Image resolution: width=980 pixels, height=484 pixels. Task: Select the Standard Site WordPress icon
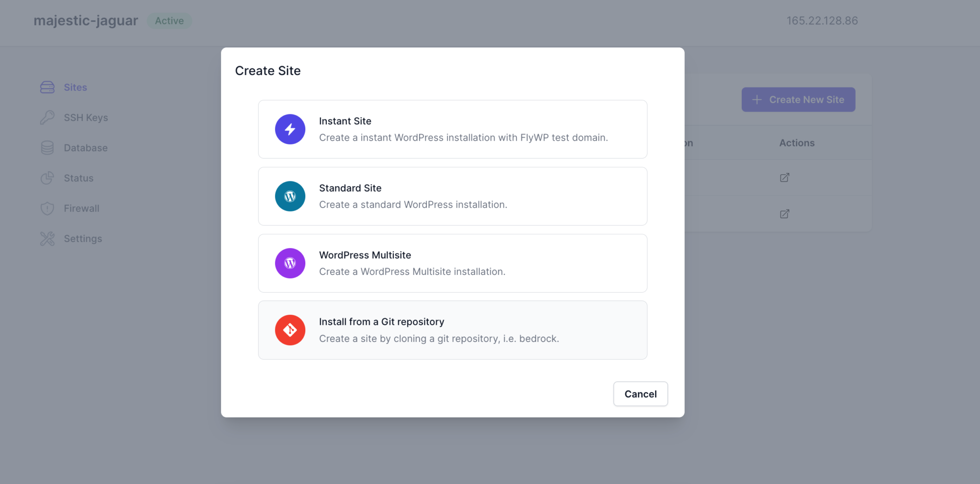click(290, 196)
